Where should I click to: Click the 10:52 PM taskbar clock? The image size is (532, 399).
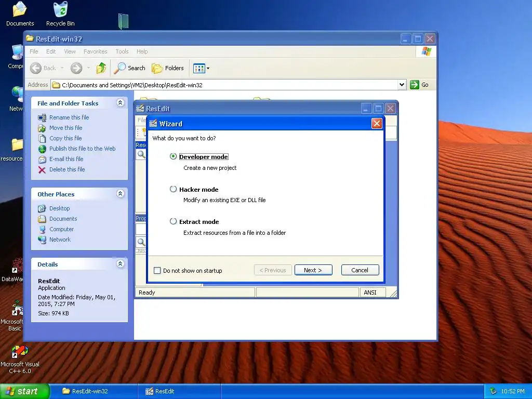click(513, 391)
